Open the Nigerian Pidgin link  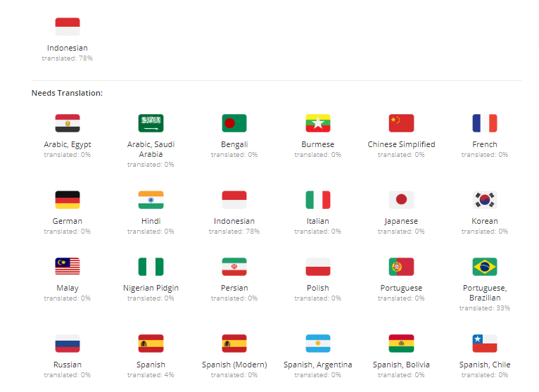coord(151,288)
